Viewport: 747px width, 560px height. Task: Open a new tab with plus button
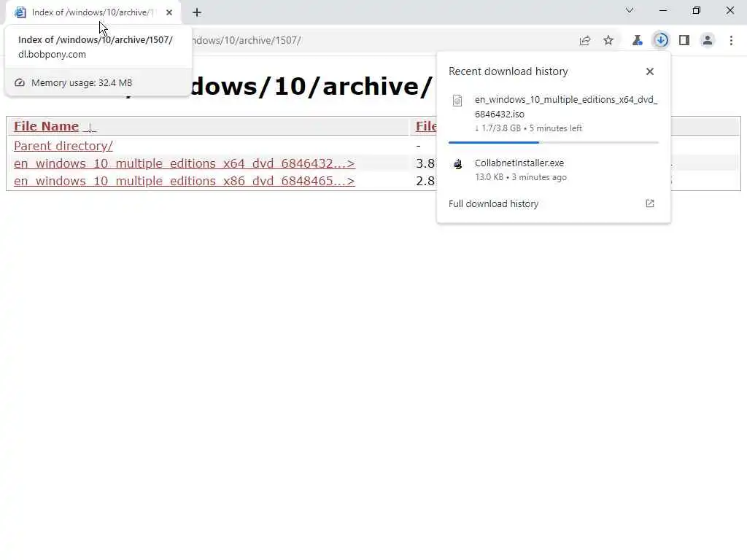coord(197,12)
